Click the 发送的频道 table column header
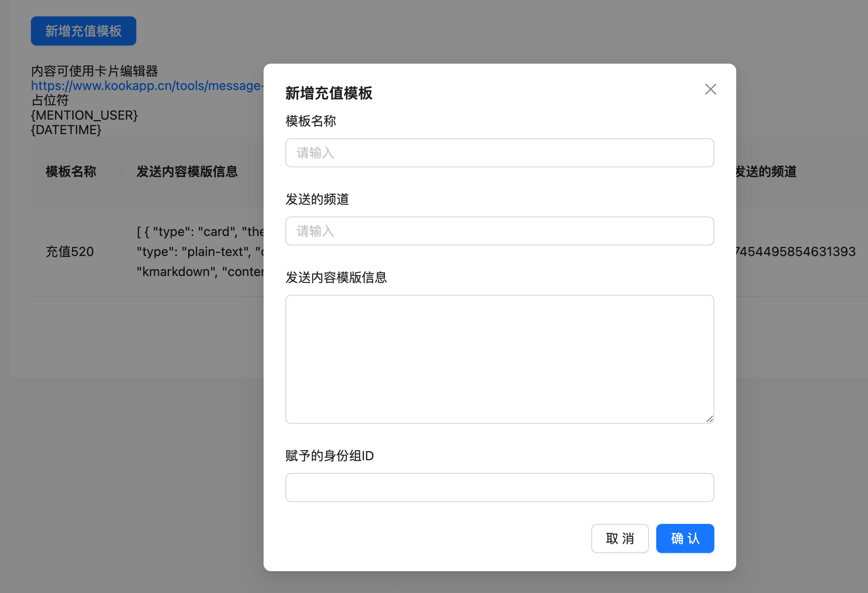This screenshot has height=593, width=868. point(766,171)
